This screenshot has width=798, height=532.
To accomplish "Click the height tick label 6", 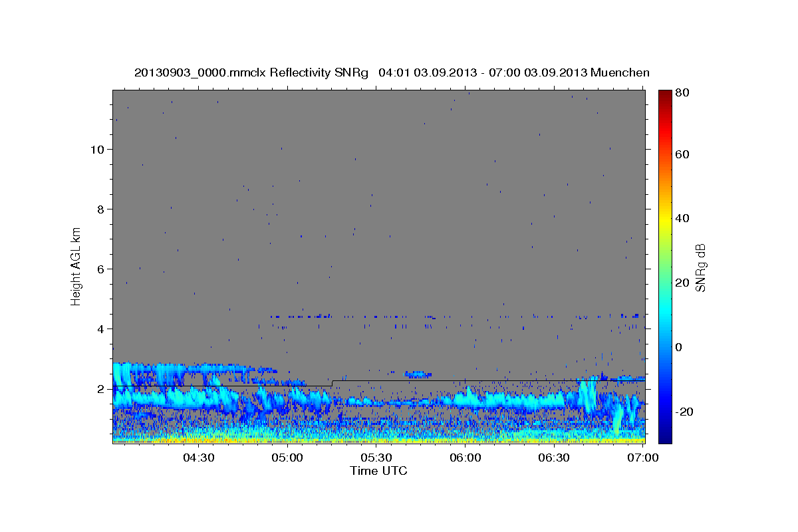I will click(100, 269).
